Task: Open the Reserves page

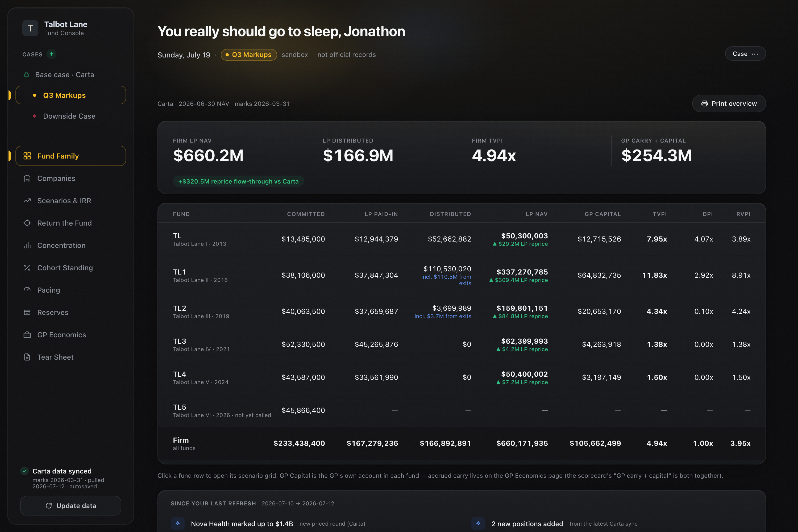Action: 70,313
